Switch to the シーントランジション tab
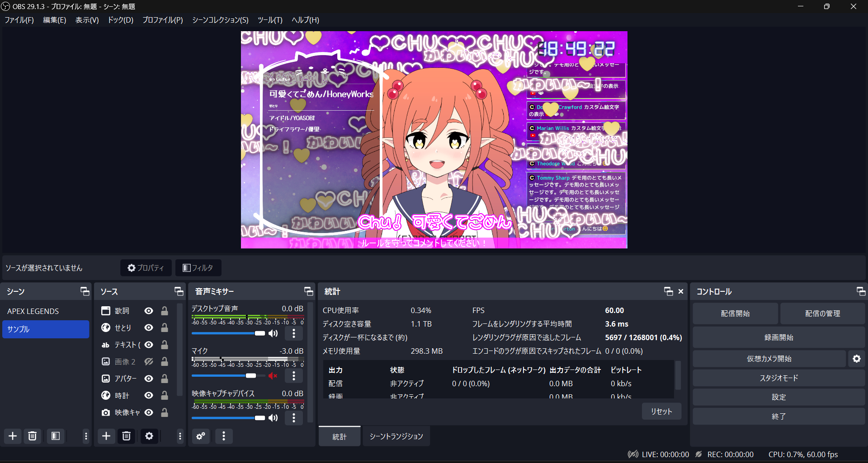Image resolution: width=868 pixels, height=463 pixels. pyautogui.click(x=396, y=436)
